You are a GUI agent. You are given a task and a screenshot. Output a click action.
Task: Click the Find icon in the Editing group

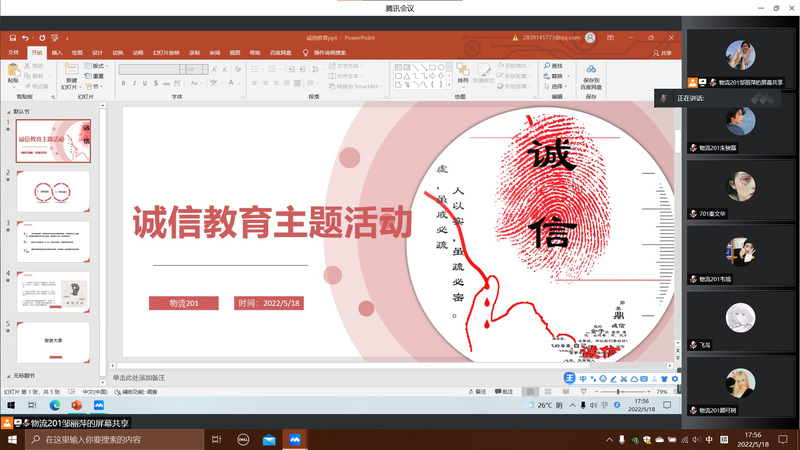pyautogui.click(x=553, y=66)
